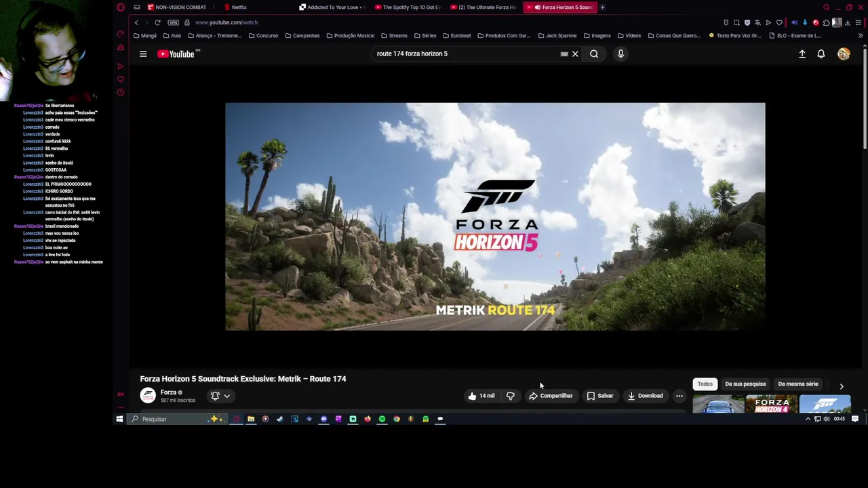Open File Explorer from the taskbar
The image size is (868, 488).
pos(251,419)
